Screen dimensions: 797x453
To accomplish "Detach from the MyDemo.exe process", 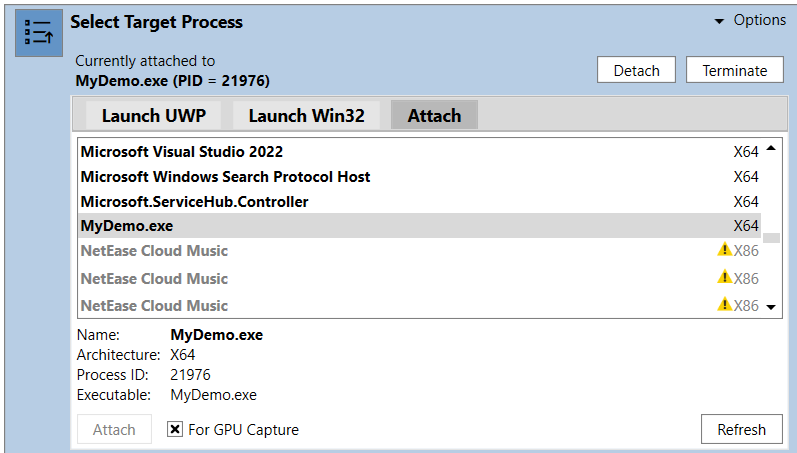I will coord(636,70).
